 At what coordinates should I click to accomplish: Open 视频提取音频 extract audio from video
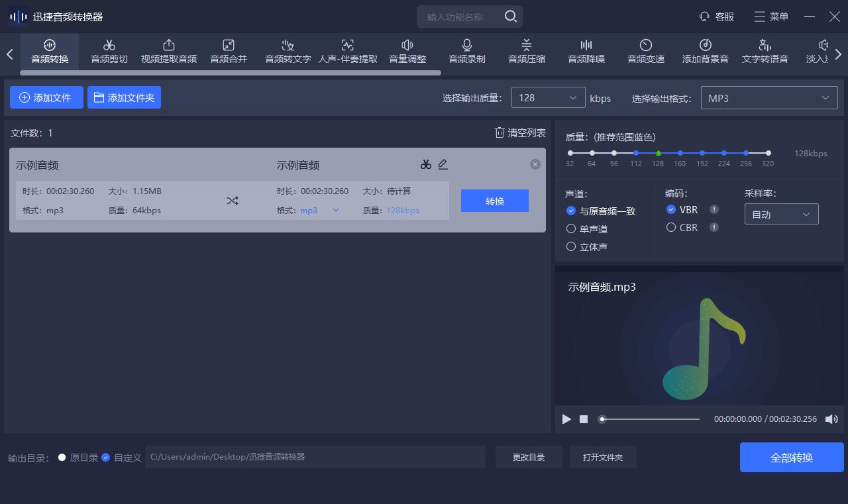point(169,52)
